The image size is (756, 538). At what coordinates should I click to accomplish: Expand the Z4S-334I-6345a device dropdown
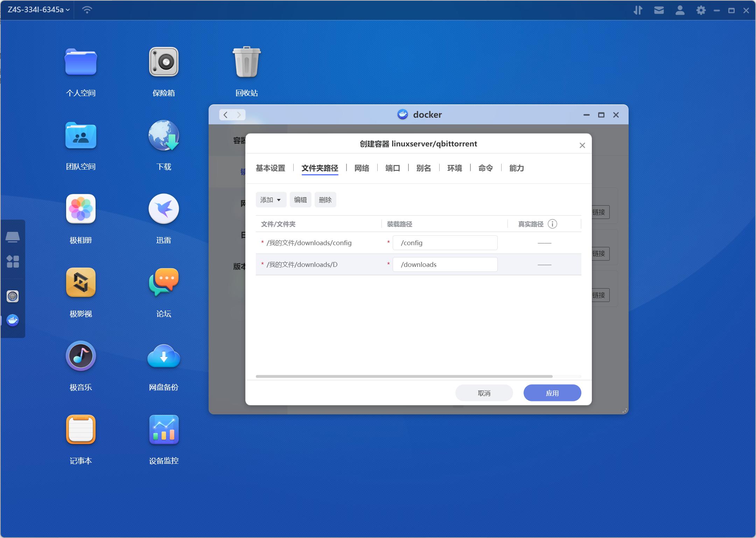pyautogui.click(x=38, y=10)
